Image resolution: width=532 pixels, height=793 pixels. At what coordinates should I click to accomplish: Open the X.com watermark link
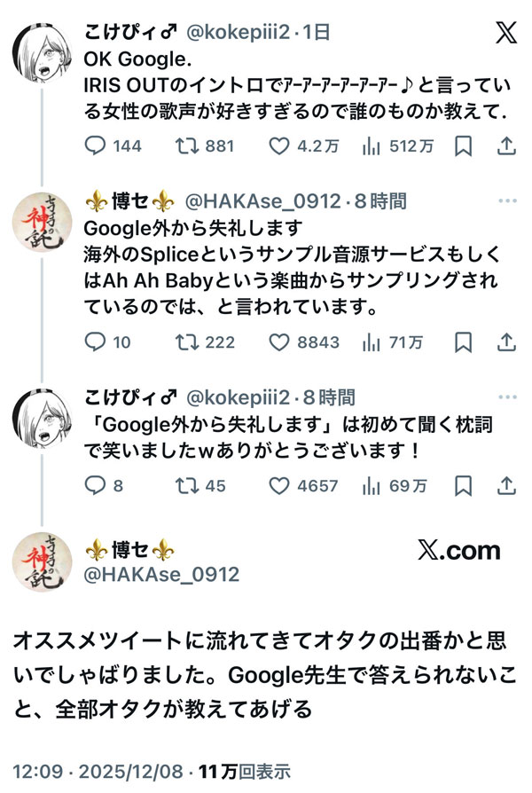click(458, 550)
